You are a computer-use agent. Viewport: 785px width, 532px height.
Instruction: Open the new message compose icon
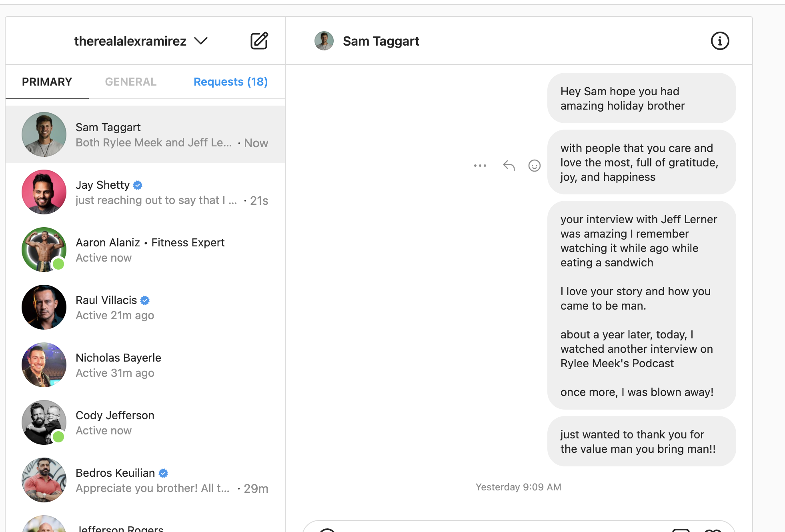coord(259,41)
